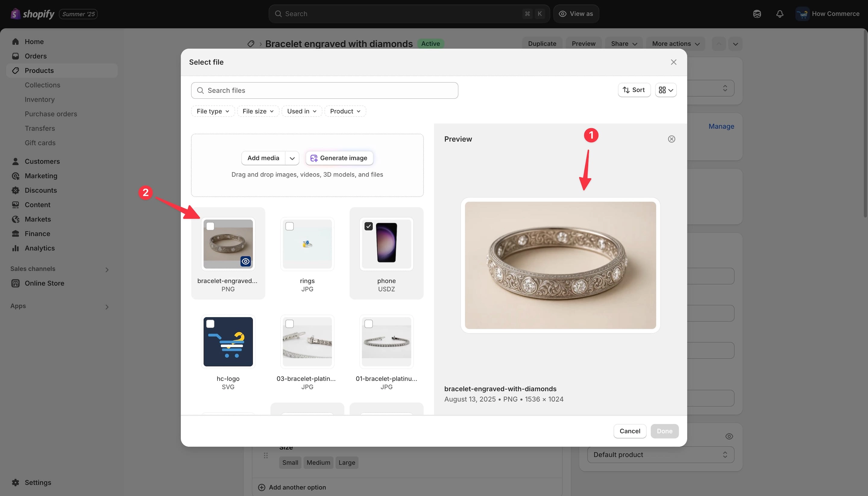Open Gift cards under Products

click(40, 143)
